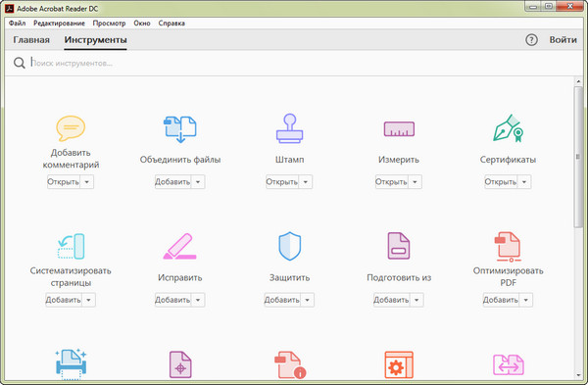Click the Исправить label text
This screenshot has height=385, width=588.
[x=180, y=278]
